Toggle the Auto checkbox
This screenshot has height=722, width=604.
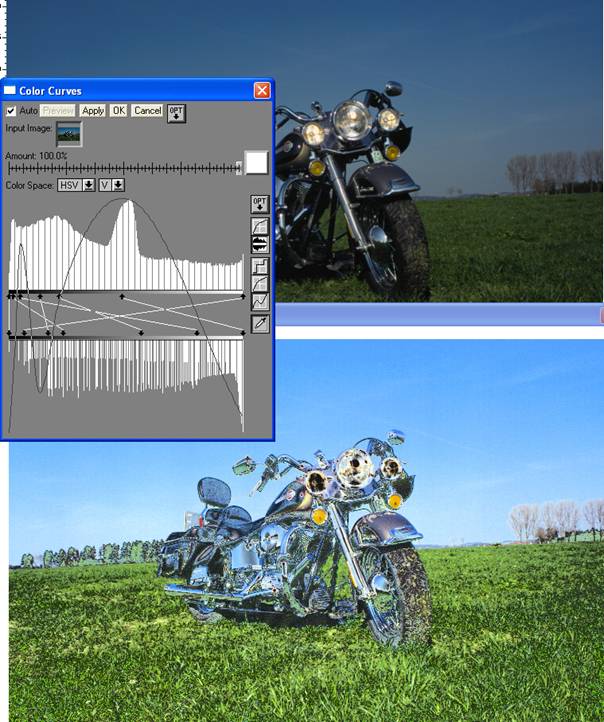pos(11,111)
